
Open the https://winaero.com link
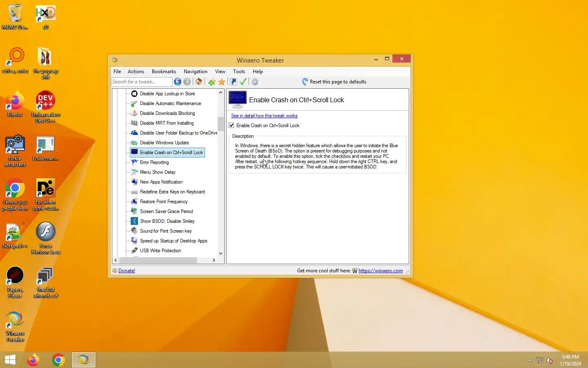(381, 271)
